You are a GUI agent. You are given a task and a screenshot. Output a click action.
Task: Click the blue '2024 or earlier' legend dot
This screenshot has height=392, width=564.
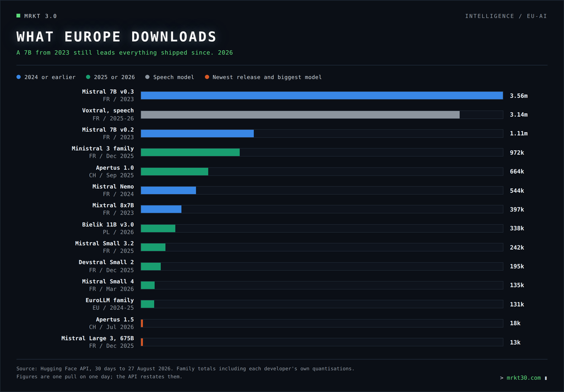(x=19, y=77)
